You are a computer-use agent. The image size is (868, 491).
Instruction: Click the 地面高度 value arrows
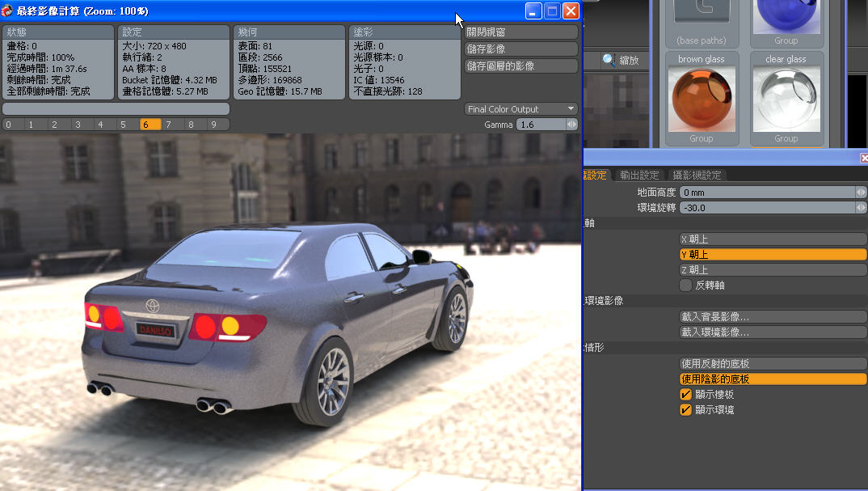(x=861, y=193)
